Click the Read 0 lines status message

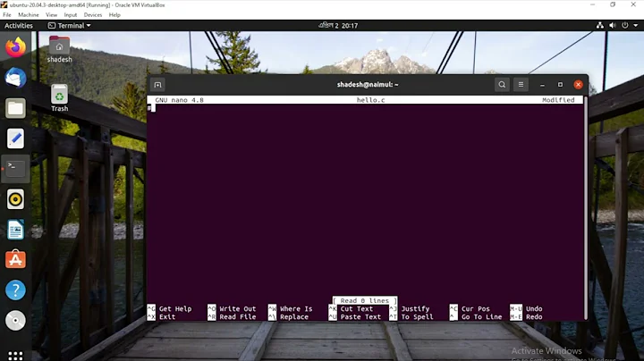[365, 301]
